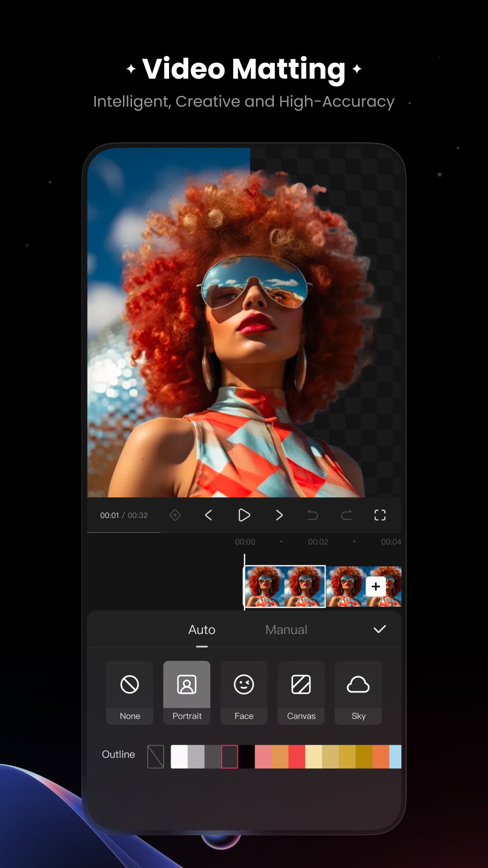Disable outline with no-color swatch
This screenshot has height=868, width=488.
(x=155, y=756)
